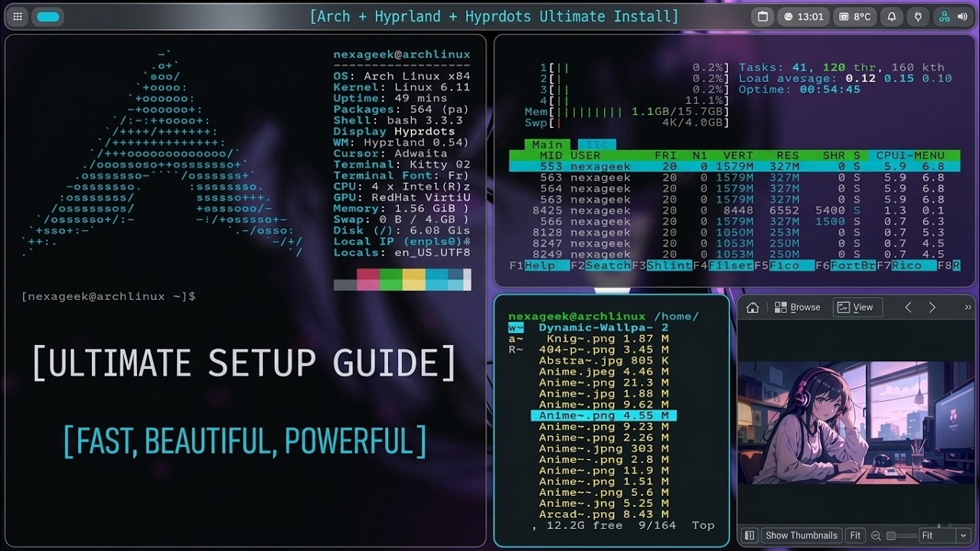Select htop process row 553

point(735,166)
